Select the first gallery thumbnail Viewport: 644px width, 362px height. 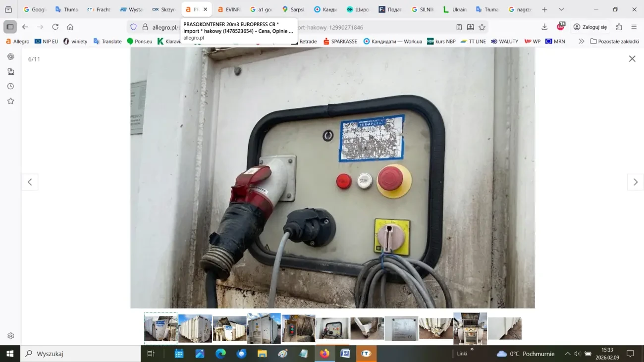(x=161, y=328)
